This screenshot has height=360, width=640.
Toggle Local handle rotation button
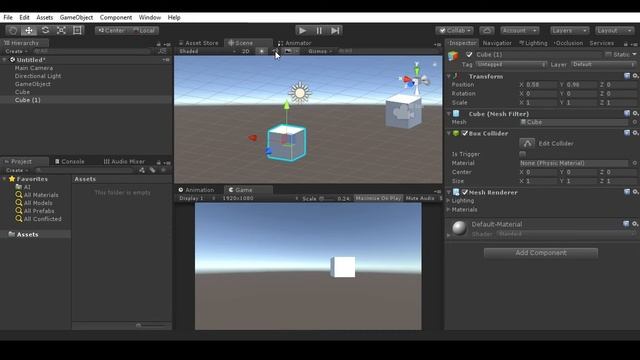pyautogui.click(x=143, y=31)
